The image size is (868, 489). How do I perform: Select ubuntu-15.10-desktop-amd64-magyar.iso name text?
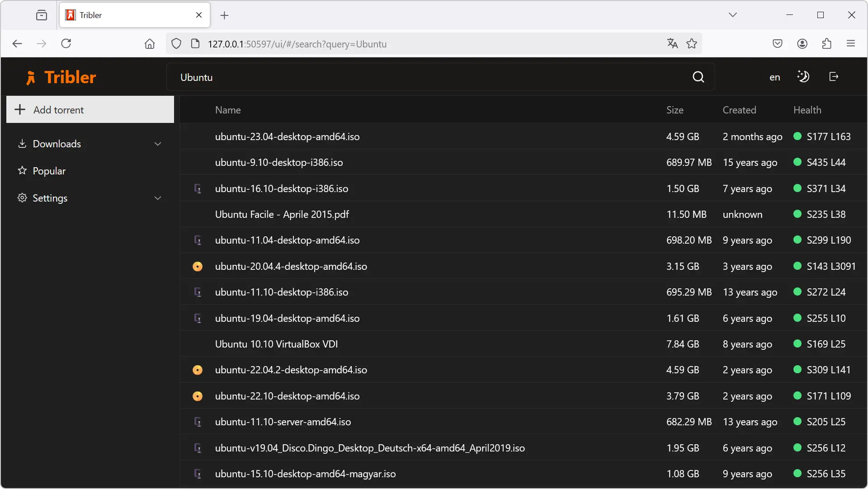[x=306, y=474]
